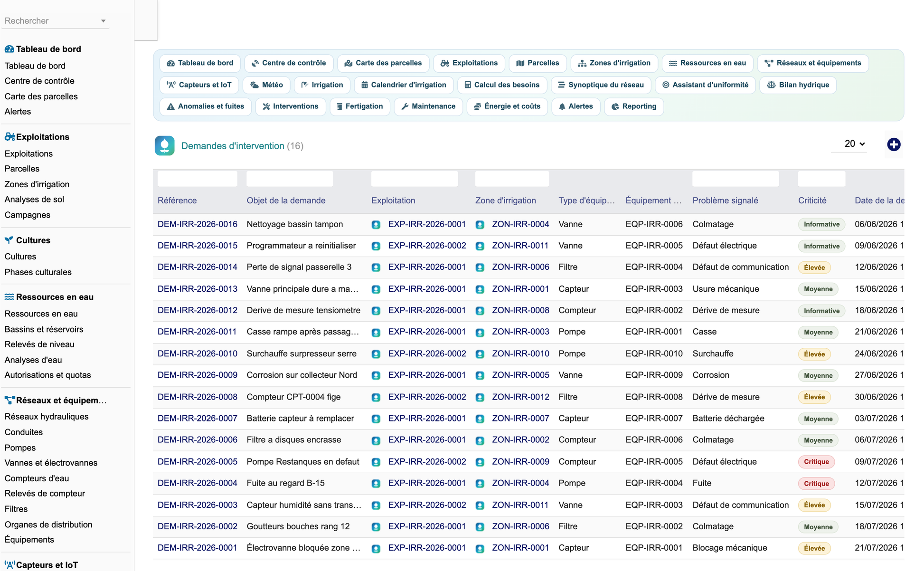Screen dimensions: 924x572
Task: Open Assistant d'uniformité pill
Action: pyautogui.click(x=705, y=85)
